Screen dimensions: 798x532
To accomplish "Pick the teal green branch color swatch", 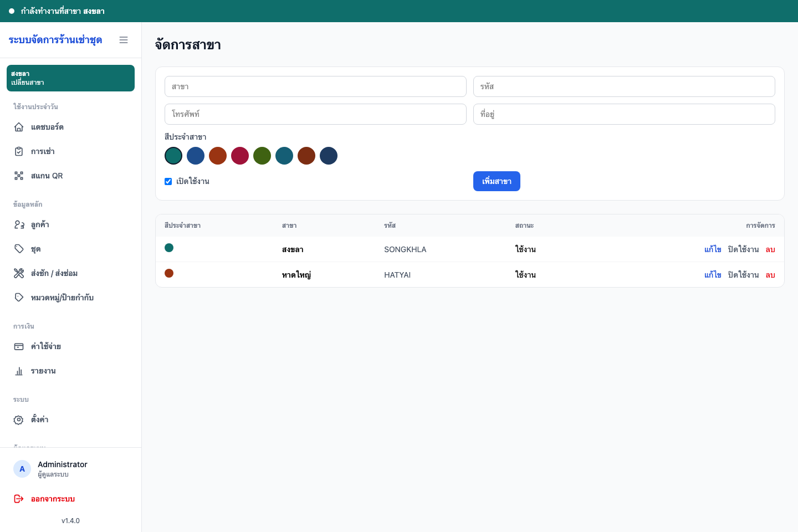I will pyautogui.click(x=173, y=156).
